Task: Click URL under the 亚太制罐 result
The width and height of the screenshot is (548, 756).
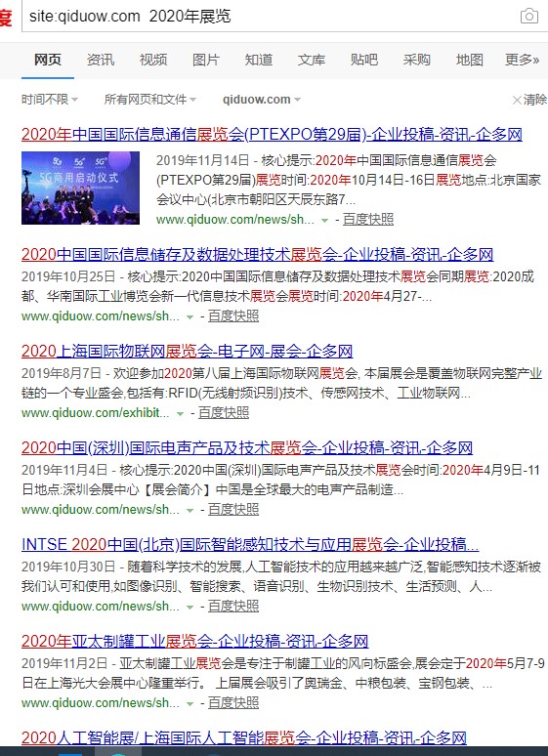Action: click(x=100, y=702)
